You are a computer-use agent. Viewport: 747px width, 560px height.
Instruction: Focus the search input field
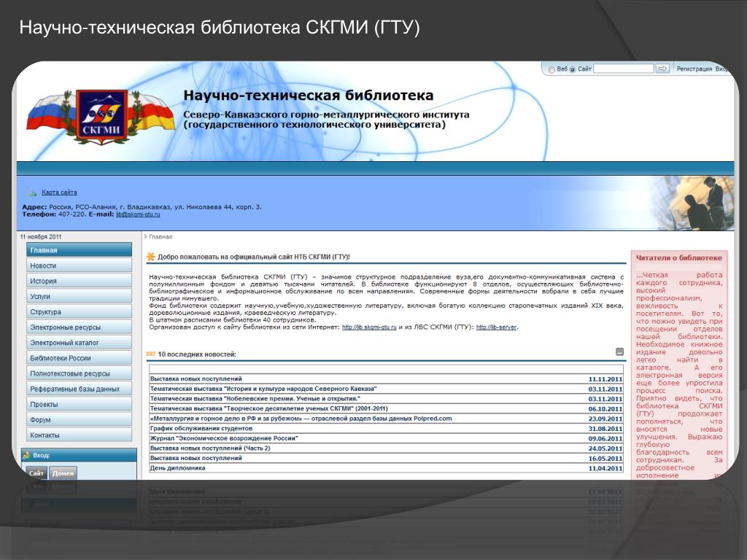(624, 69)
